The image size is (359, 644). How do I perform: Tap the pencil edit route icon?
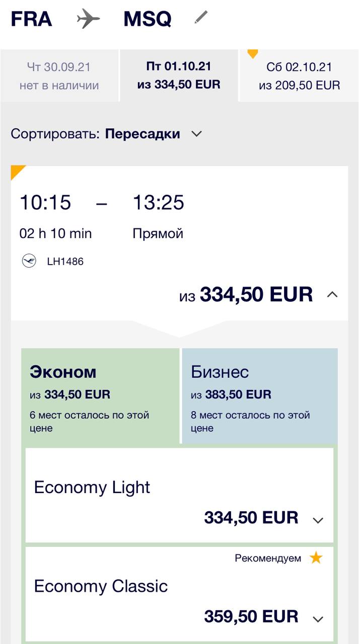point(201,18)
